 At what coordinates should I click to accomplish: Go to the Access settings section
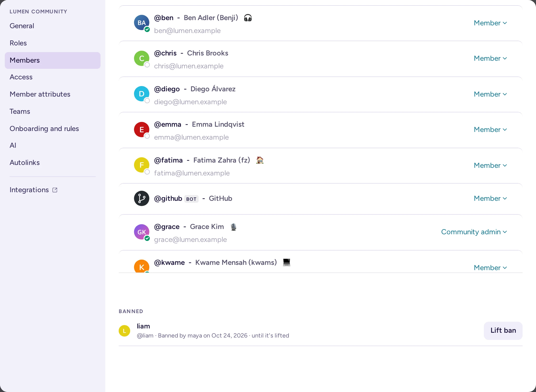53,77
